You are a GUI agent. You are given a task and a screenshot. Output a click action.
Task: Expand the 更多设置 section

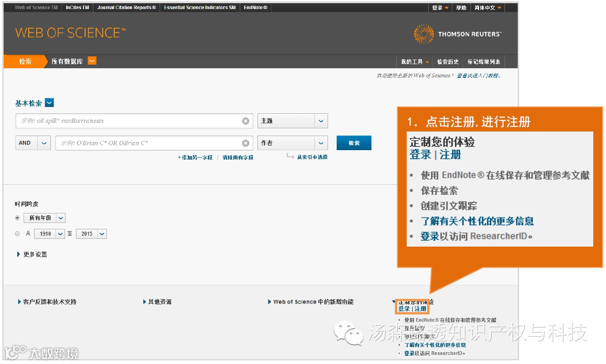pyautogui.click(x=32, y=254)
